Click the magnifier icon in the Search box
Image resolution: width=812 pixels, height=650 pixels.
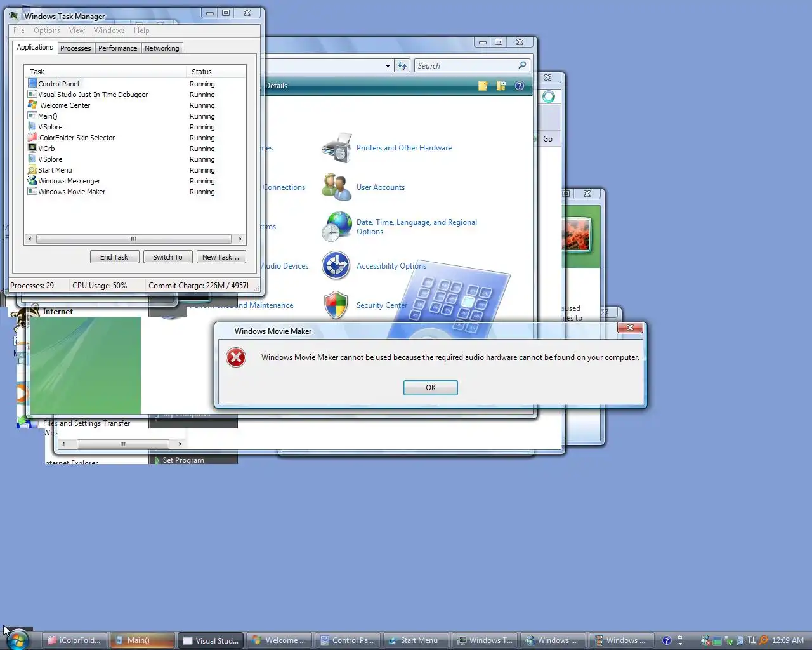click(522, 65)
